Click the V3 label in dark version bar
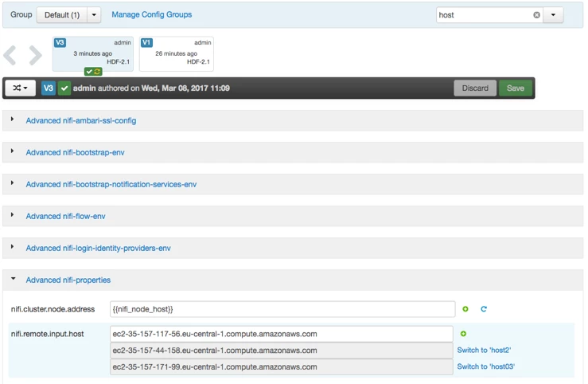Image resolution: width=588 pixels, height=384 pixels. click(49, 88)
